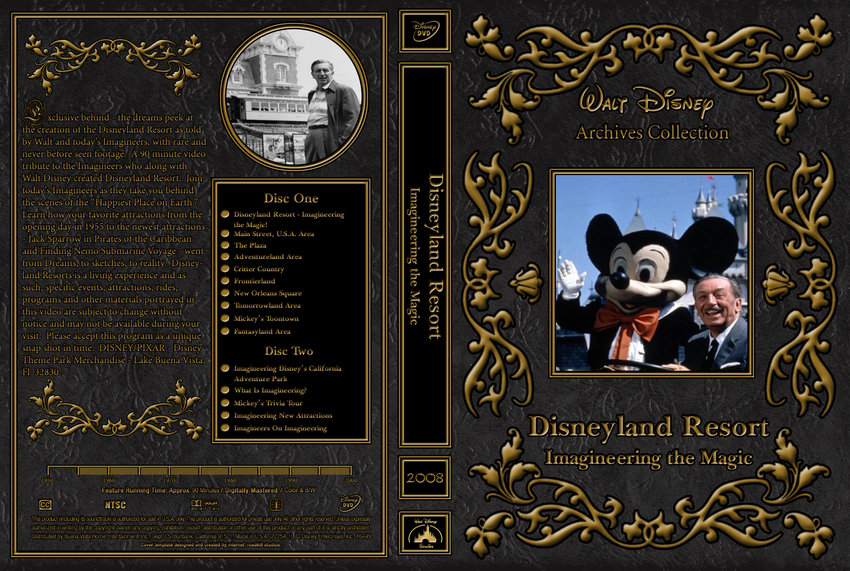This screenshot has width=850, height=571.
Task: Click the bullet beside What Is Imagineering?
Action: (225, 390)
